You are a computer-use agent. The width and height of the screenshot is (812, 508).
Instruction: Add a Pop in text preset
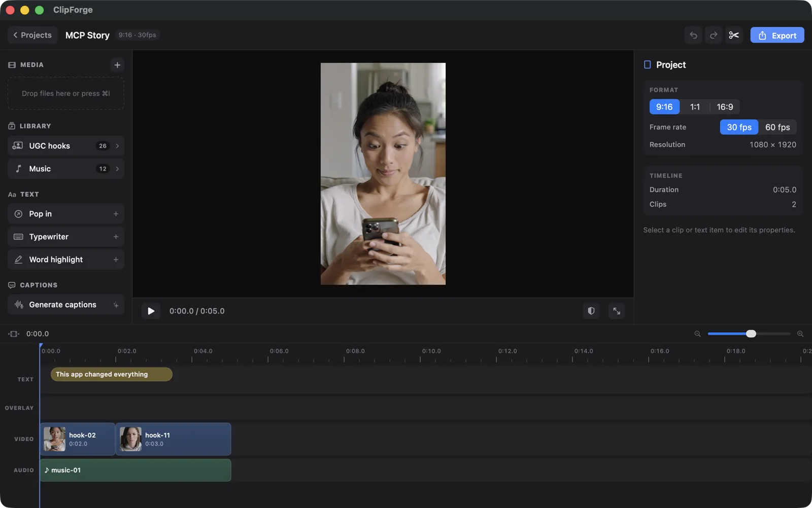(66, 214)
